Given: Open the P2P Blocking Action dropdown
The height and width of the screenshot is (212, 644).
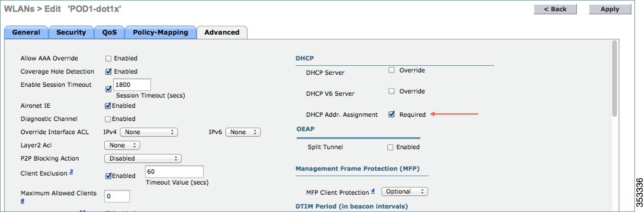Looking at the screenshot, I should (x=143, y=158).
